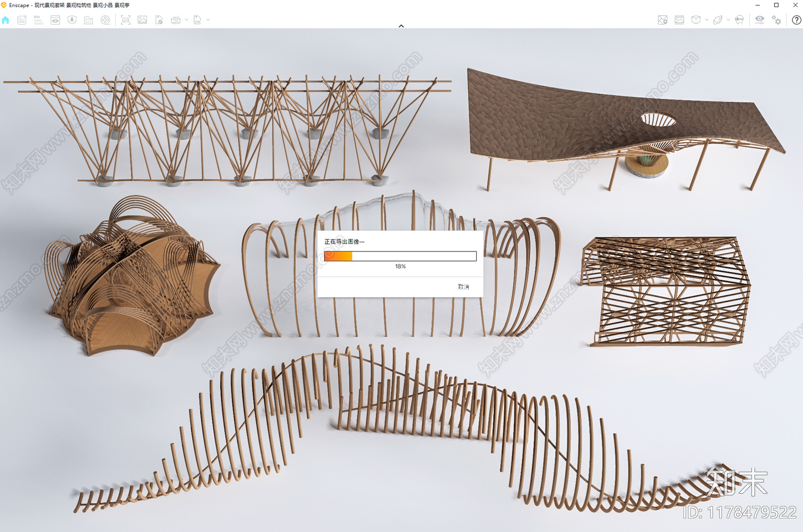The width and height of the screenshot is (803, 532).
Task: Expand the EXE export dropdown arrow
Action: click(x=208, y=20)
